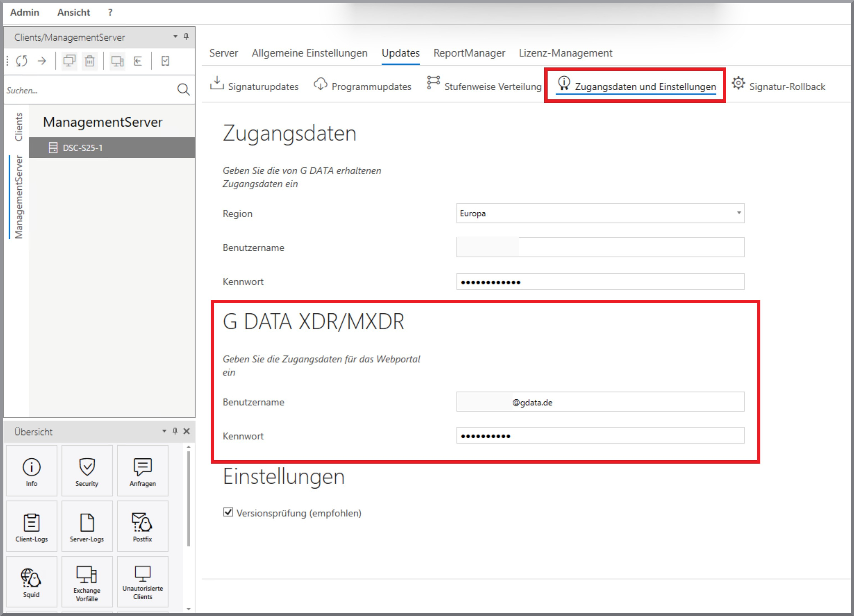The width and height of the screenshot is (854, 616).
Task: Click the Zugangsdaten Kennwort field
Action: 600,281
